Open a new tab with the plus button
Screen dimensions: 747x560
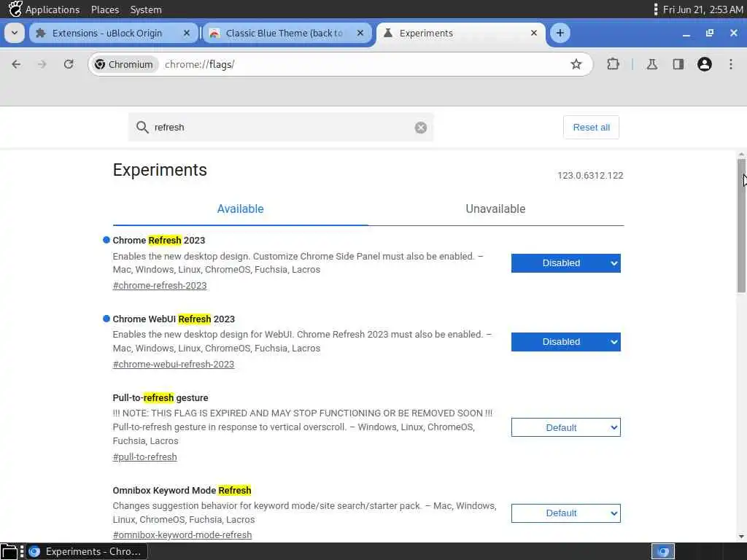[560, 33]
